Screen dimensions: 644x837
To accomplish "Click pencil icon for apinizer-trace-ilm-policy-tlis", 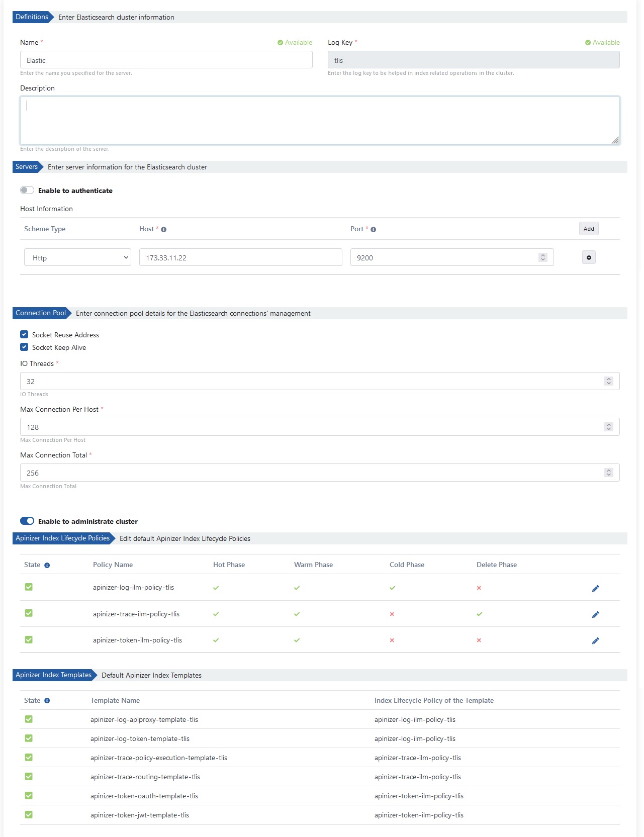I will click(x=595, y=614).
